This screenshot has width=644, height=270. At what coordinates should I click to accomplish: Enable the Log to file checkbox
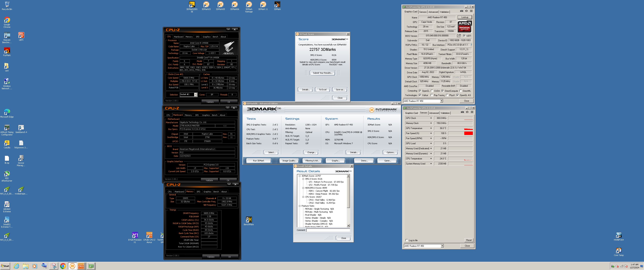[407, 240]
